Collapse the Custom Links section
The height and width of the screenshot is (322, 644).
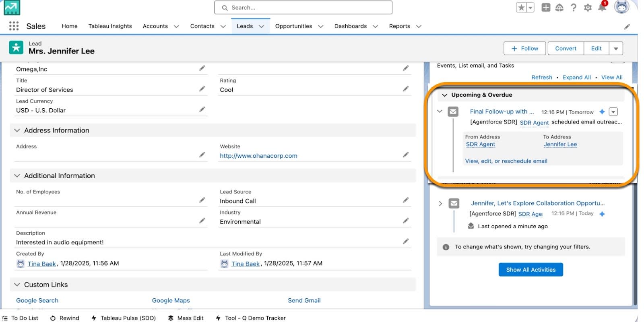click(x=17, y=285)
